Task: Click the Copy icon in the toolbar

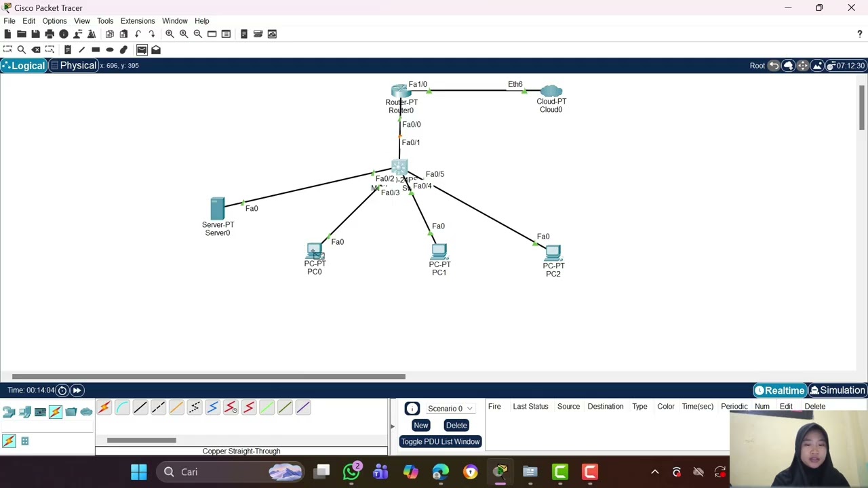Action: tap(110, 34)
